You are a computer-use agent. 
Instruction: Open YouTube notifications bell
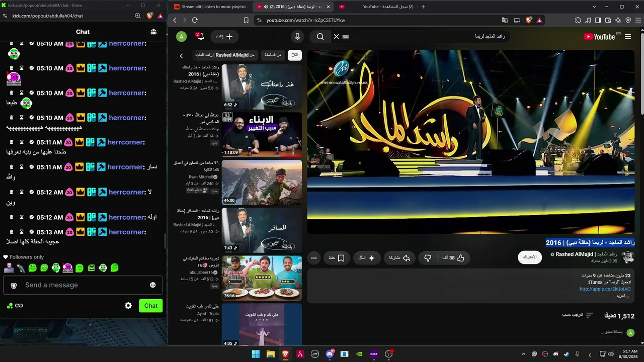pos(200,37)
